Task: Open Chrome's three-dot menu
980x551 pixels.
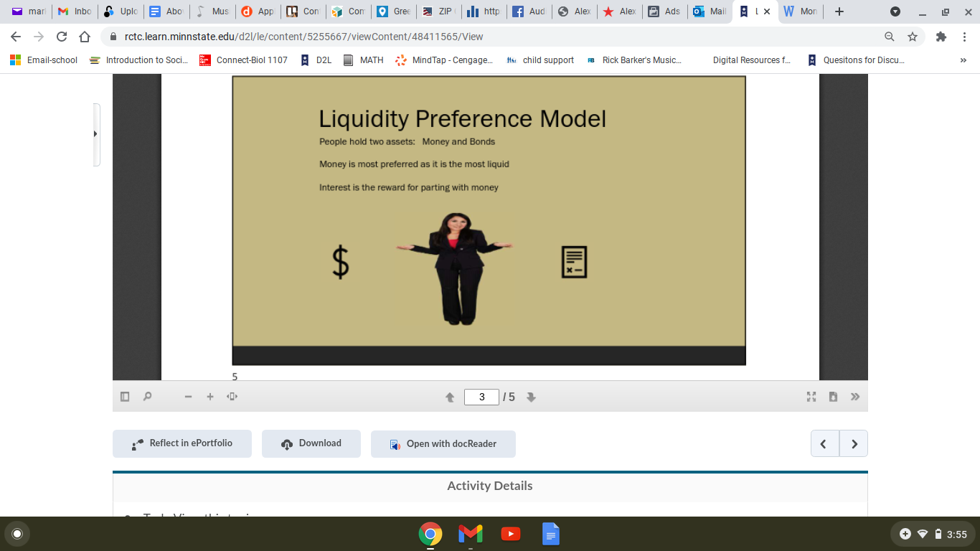Action: point(965,36)
